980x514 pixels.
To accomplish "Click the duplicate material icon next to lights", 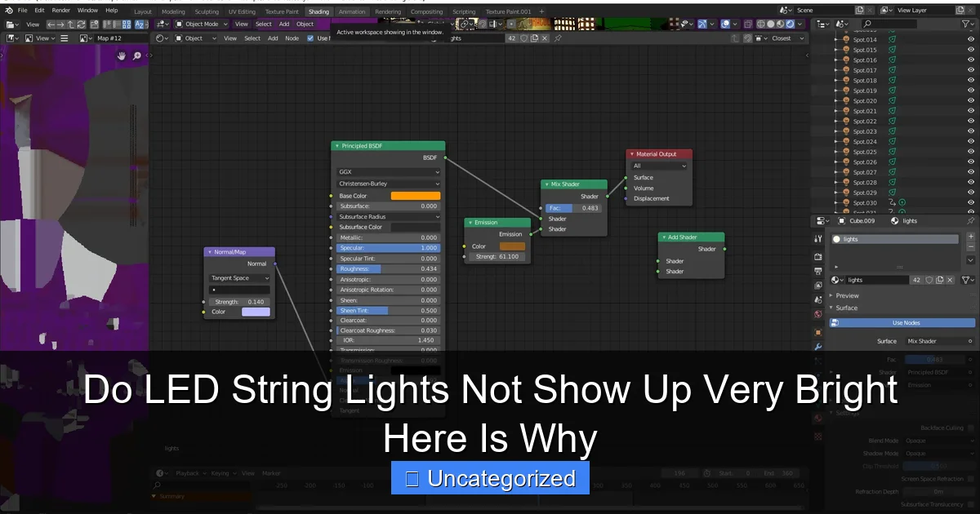I will click(x=939, y=280).
